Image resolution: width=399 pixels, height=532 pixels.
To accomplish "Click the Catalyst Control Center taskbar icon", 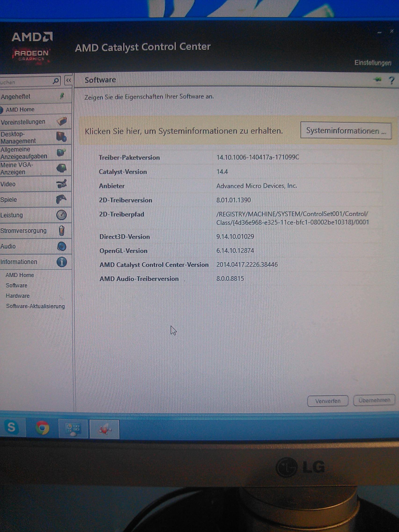I will tap(104, 429).
